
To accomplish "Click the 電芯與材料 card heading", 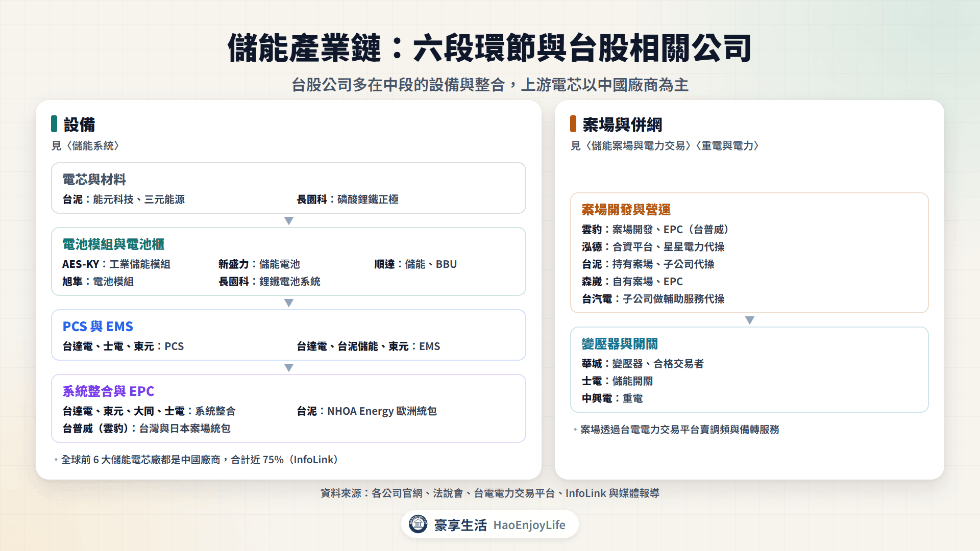I will point(94,180).
